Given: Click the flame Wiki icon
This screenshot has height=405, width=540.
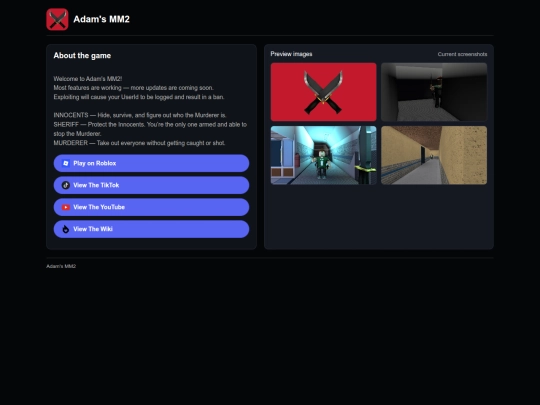Looking at the screenshot, I should (x=66, y=229).
